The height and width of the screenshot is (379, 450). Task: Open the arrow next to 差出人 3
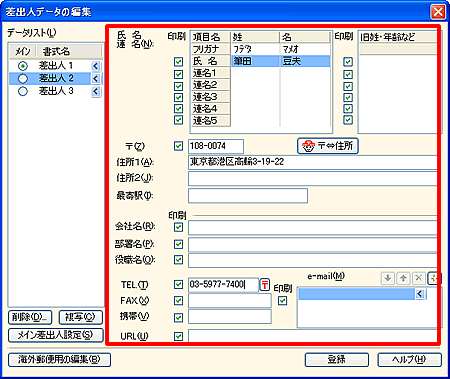point(96,91)
